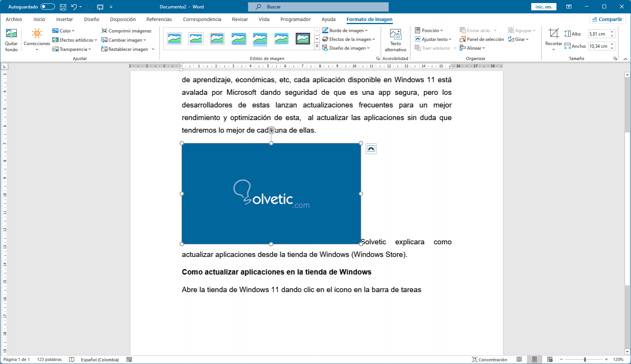Open the Programador tab
The image size is (631, 364).
click(295, 19)
